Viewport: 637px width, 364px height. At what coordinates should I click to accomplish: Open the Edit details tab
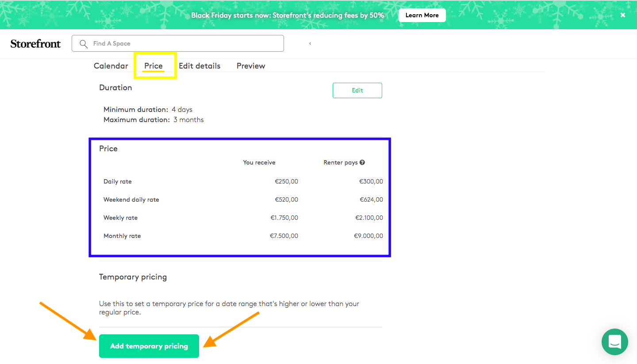tap(200, 66)
